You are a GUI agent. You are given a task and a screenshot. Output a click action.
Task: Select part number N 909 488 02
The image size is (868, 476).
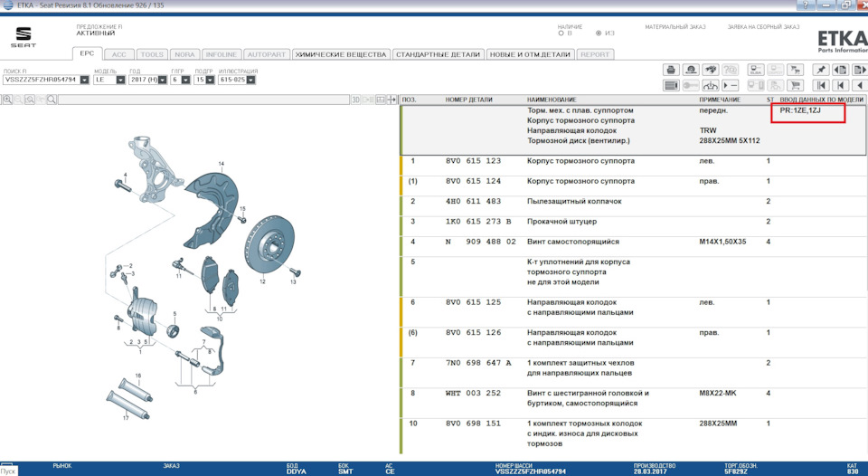pos(481,242)
